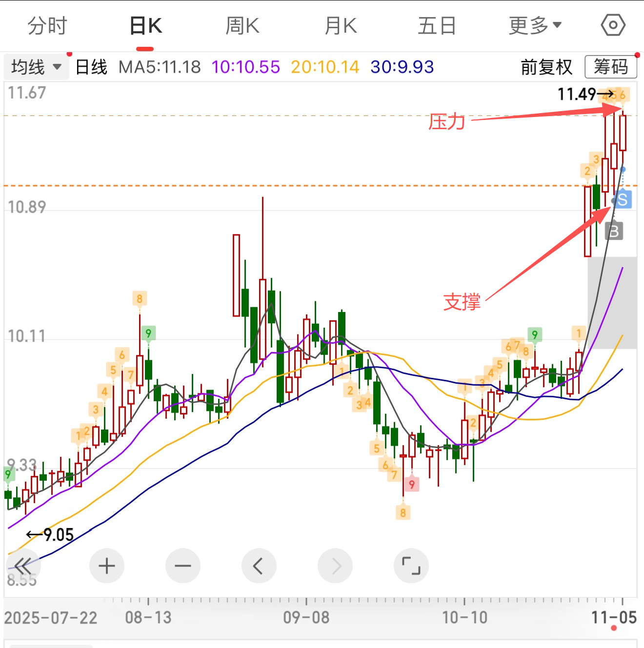The image size is (644, 648).
Task: Toggle the 筹码 chip distribution button
Action: point(610,67)
